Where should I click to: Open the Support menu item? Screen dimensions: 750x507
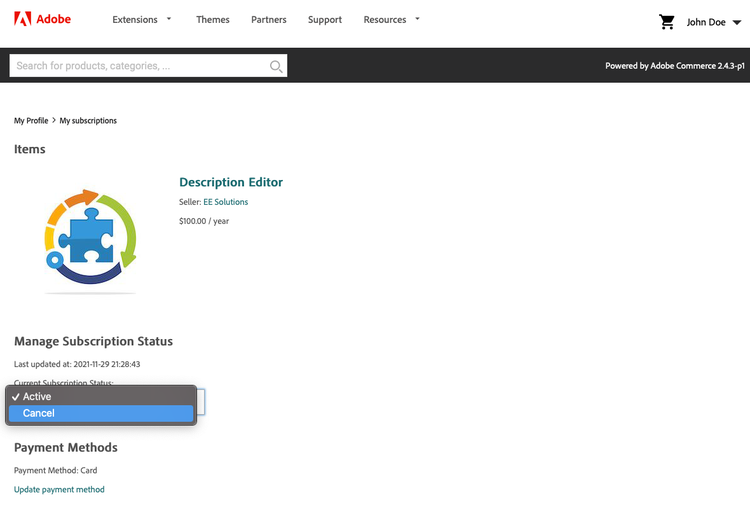325,20
